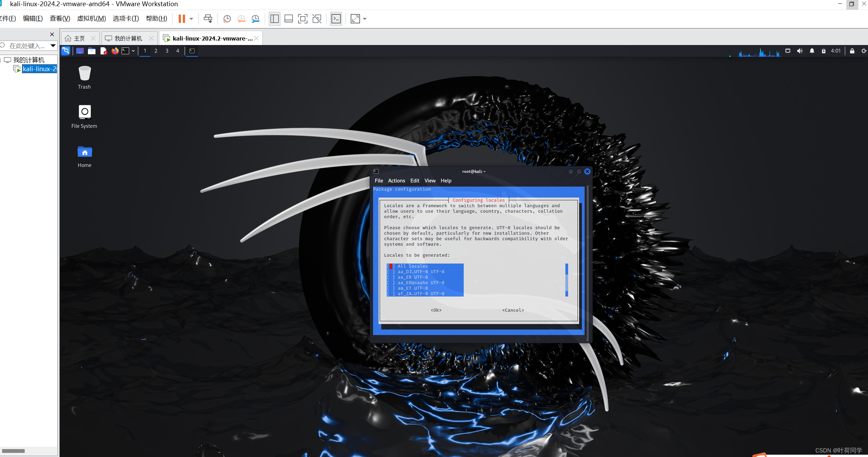Open the text editor panel launcher

[103, 51]
